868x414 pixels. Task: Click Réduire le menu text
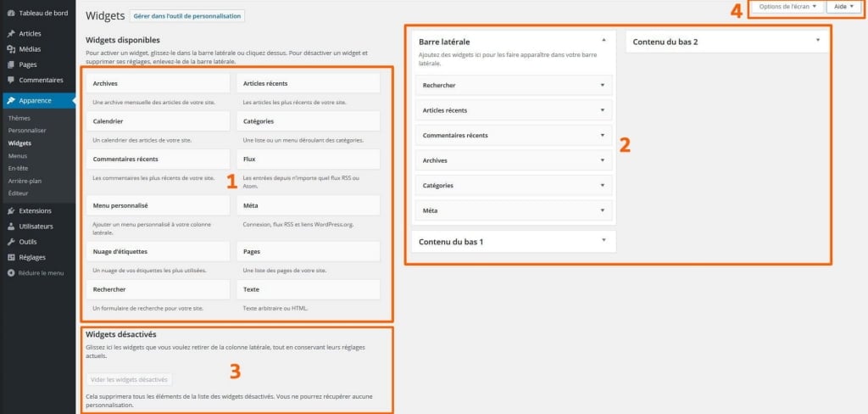coord(41,273)
